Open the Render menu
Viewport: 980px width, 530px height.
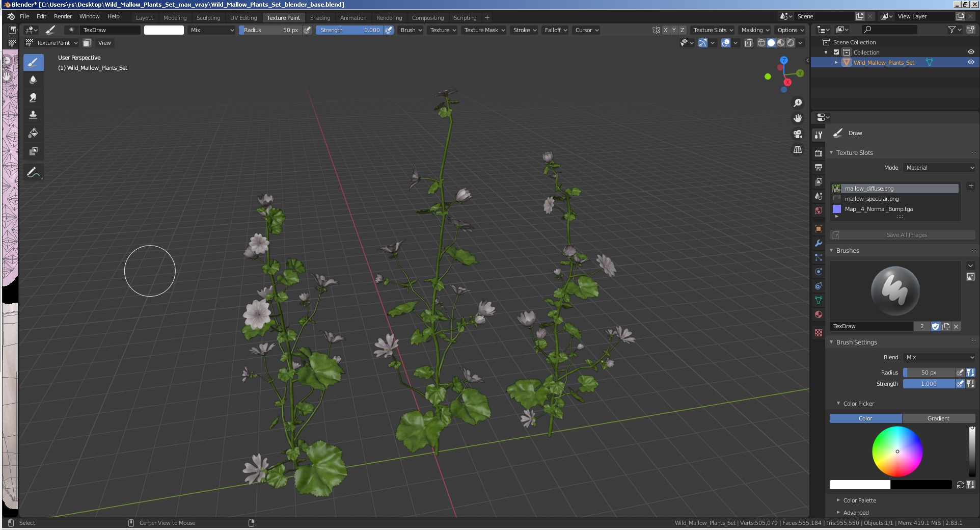coord(63,16)
